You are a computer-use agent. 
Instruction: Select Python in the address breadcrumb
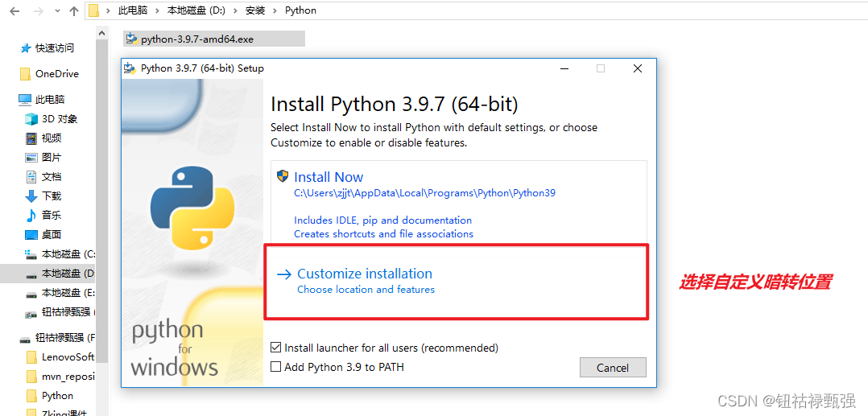[x=301, y=10]
